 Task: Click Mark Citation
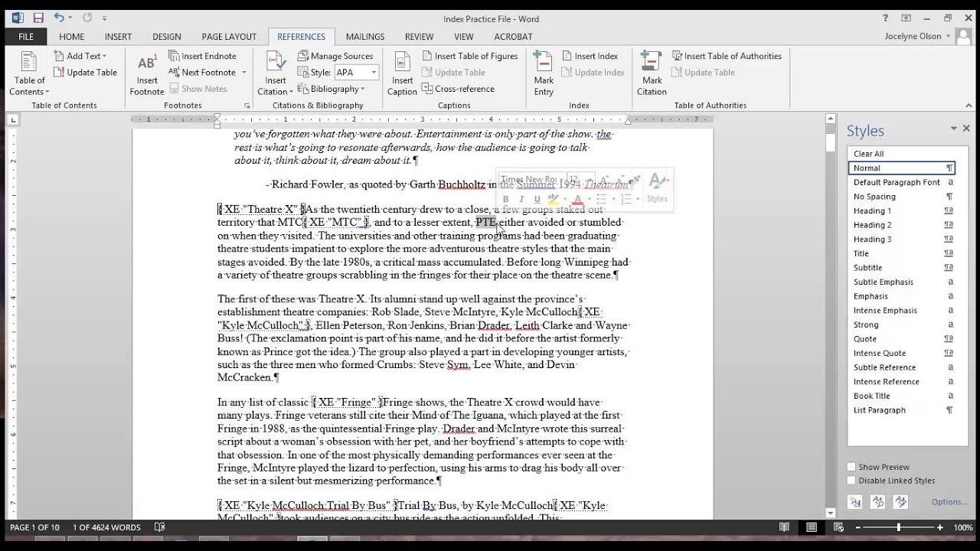[652, 74]
